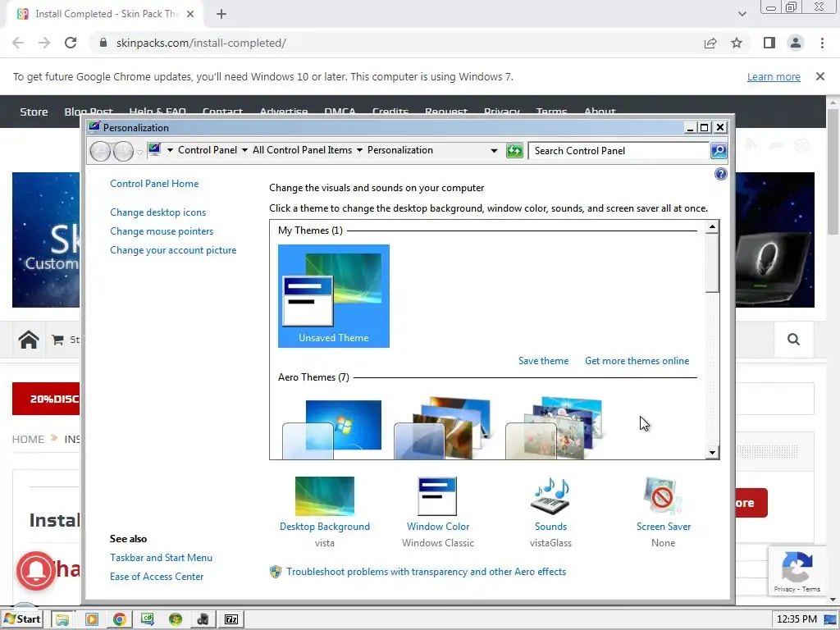
Task: Click the green refresh button in Personalization
Action: point(514,151)
